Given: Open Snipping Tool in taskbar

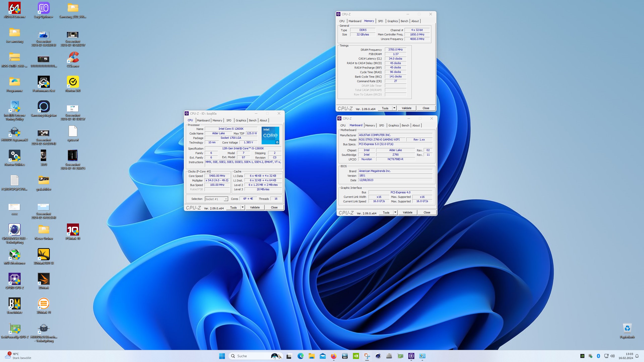Looking at the screenshot, I should coord(367,356).
